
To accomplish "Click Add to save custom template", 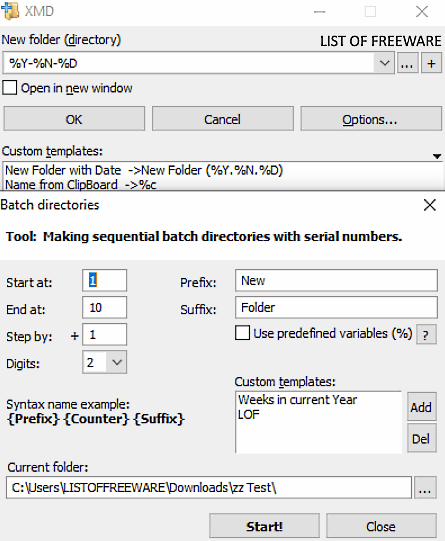I will [421, 407].
